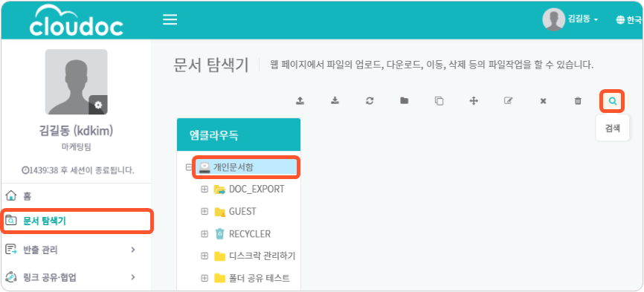
Task: Open 문서 탐색기 in sidebar
Action: click(x=77, y=221)
